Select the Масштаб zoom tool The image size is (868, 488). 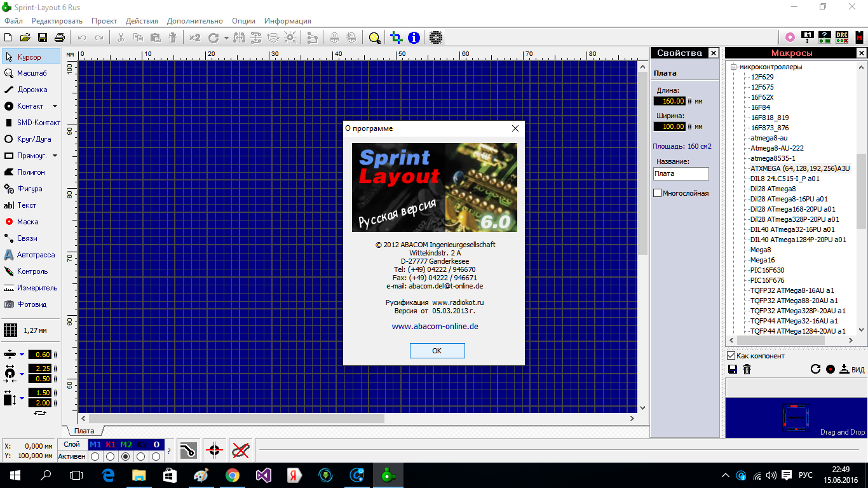(x=31, y=73)
